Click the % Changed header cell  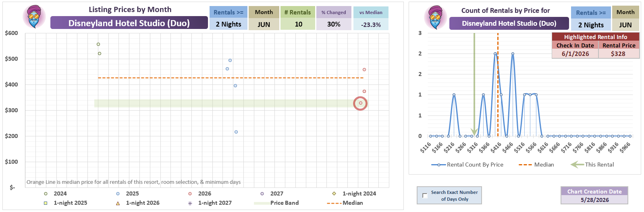pos(334,12)
